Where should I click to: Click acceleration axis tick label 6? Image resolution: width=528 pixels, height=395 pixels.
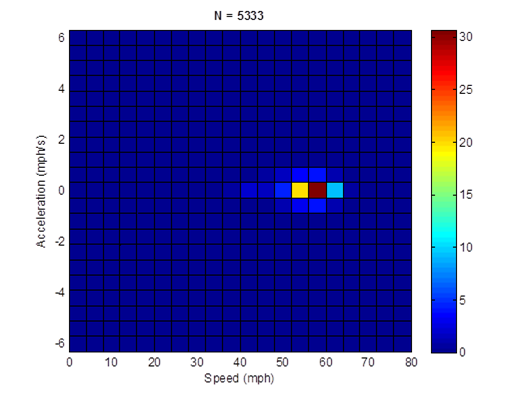pyautogui.click(x=61, y=38)
